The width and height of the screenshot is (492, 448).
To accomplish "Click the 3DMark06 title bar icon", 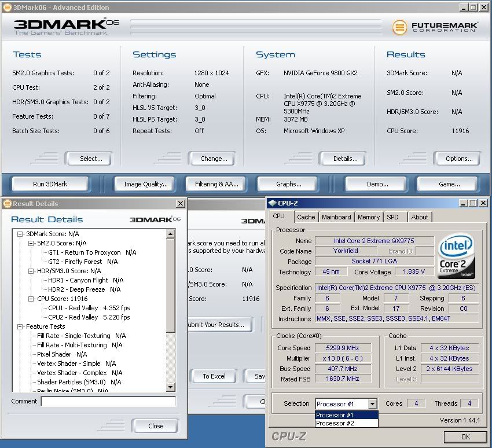I will coord(6,7).
